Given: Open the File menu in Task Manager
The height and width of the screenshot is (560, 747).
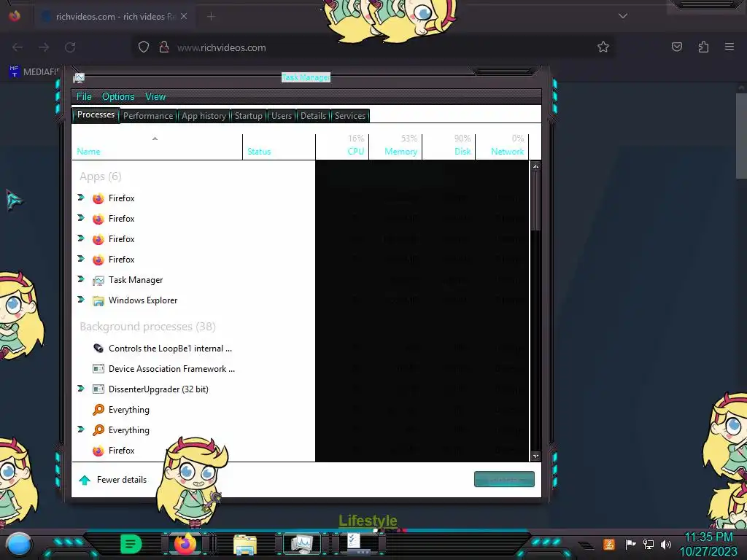Looking at the screenshot, I should point(84,97).
